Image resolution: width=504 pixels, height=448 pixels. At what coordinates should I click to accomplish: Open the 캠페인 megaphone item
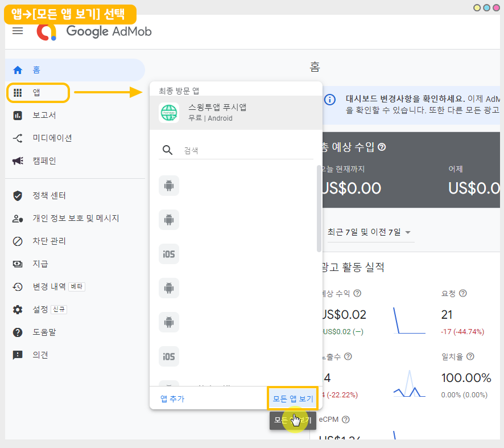44,161
